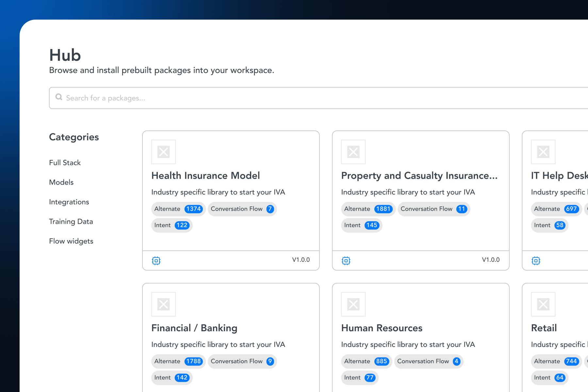Click Intent 58 tag
Screen dimensions: 588x392
click(x=549, y=225)
